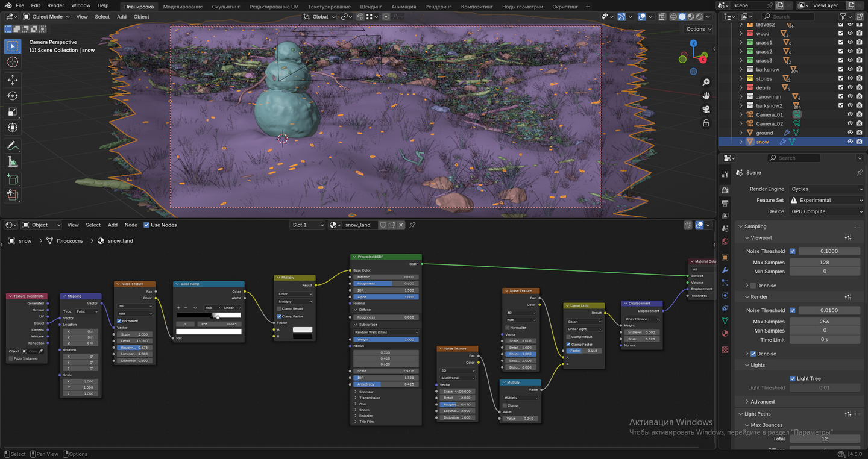Open the Render Engine Cycles dropdown
868x459 pixels.
pos(826,189)
